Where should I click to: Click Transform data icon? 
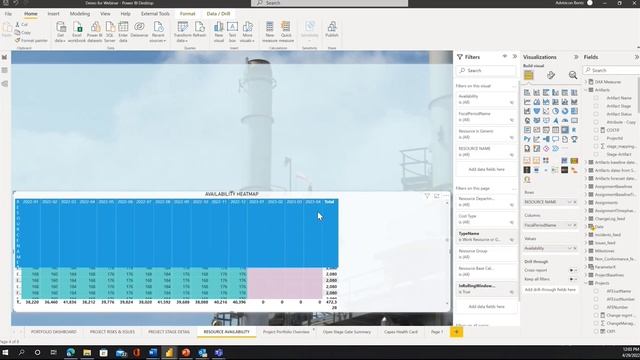coord(182,31)
